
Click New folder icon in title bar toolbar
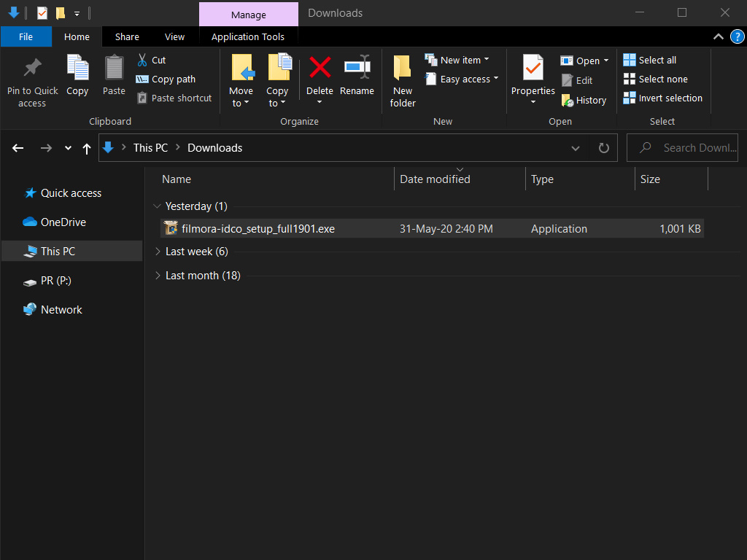tap(60, 13)
